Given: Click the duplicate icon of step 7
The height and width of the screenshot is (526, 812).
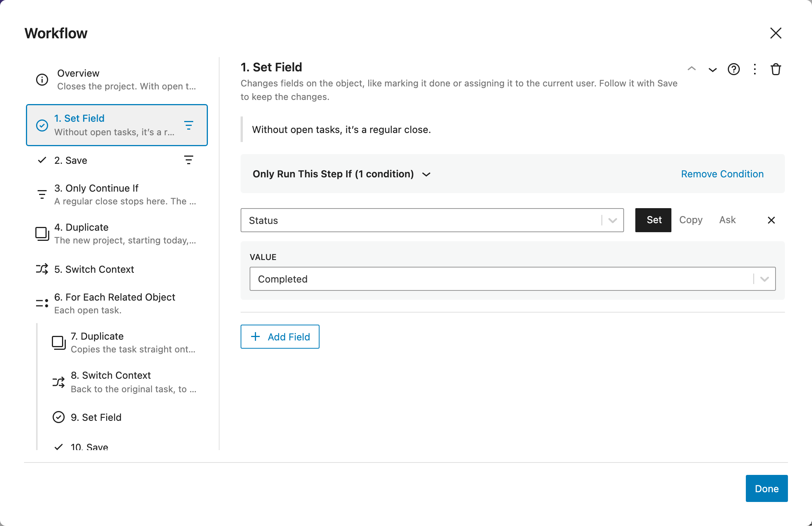Looking at the screenshot, I should click(59, 343).
